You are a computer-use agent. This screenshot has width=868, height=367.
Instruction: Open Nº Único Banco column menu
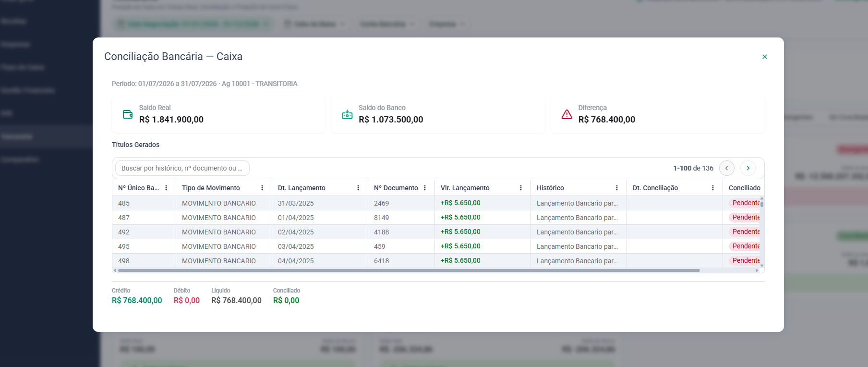pos(166,188)
